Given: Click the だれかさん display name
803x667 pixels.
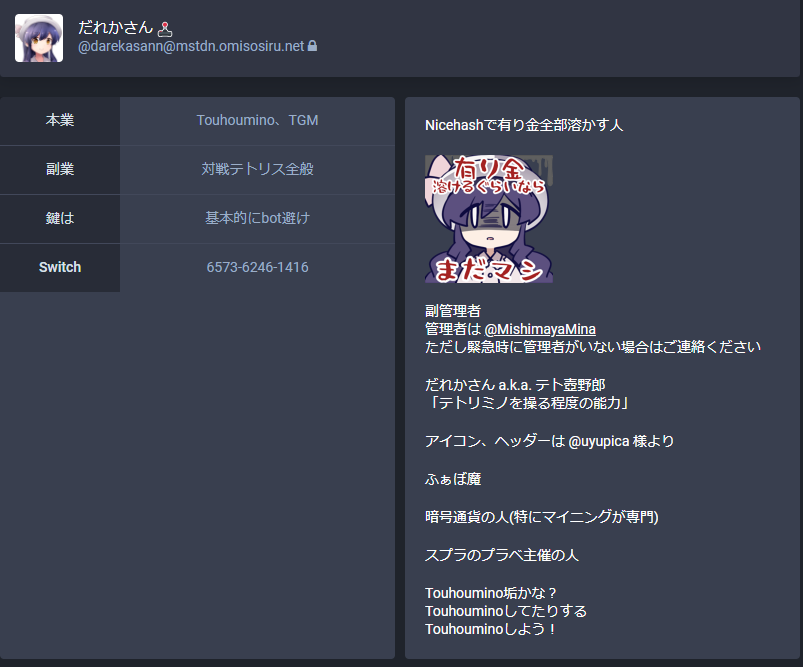Looking at the screenshot, I should [116, 28].
